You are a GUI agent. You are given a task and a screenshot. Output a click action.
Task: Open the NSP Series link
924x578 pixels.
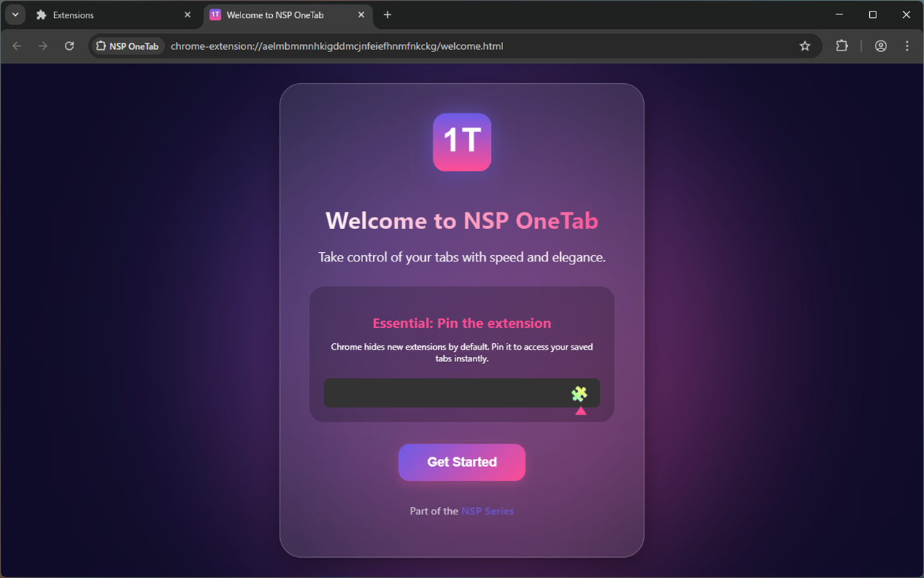coord(487,511)
